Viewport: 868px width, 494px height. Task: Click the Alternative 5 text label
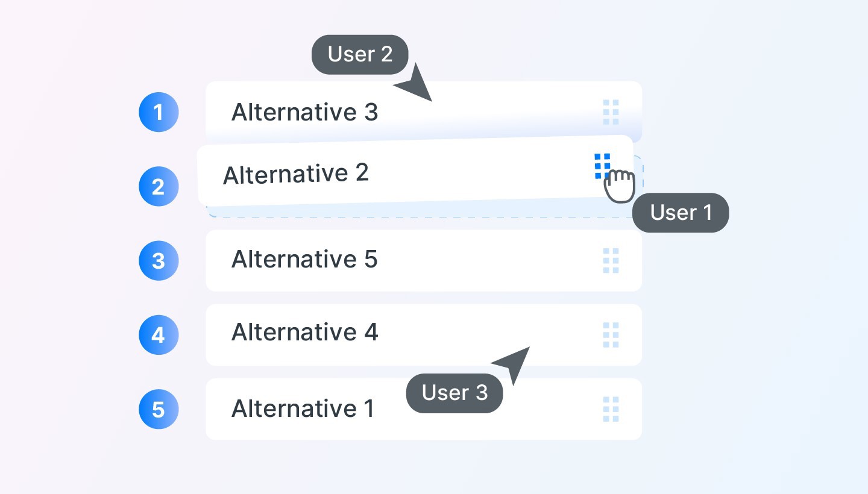tap(304, 260)
